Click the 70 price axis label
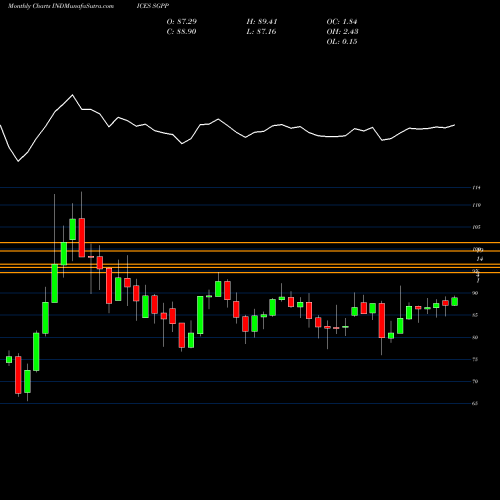The height and width of the screenshot is (500, 500). 475,381
